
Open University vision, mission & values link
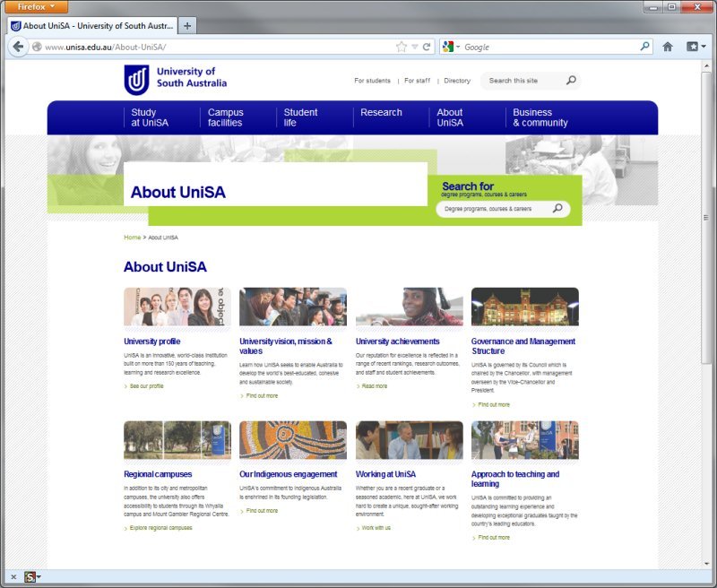pyautogui.click(x=286, y=346)
